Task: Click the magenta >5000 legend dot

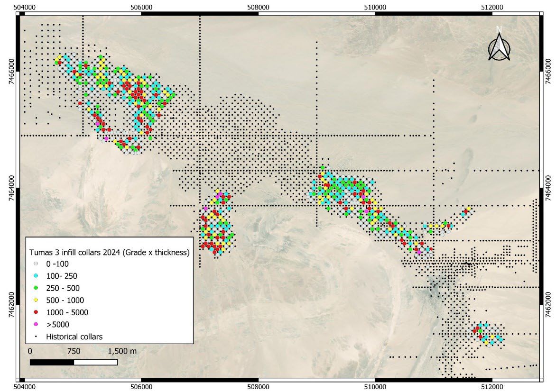Action: click(36, 325)
